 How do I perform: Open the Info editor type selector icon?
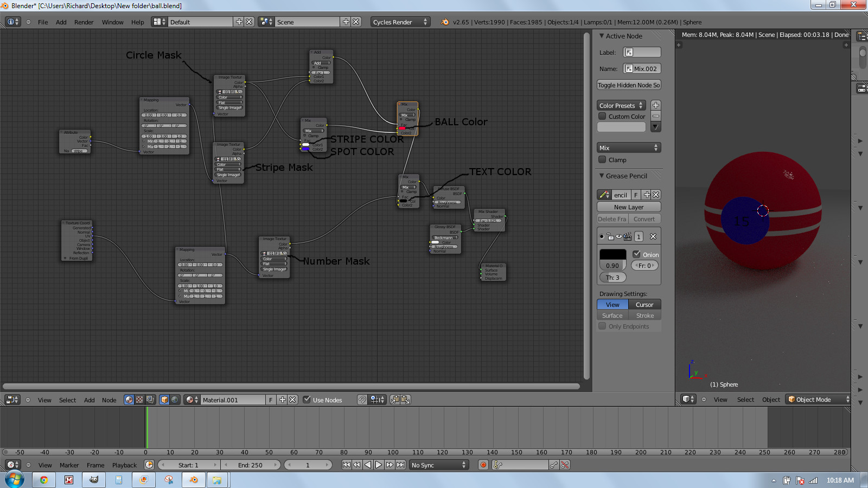[12, 22]
